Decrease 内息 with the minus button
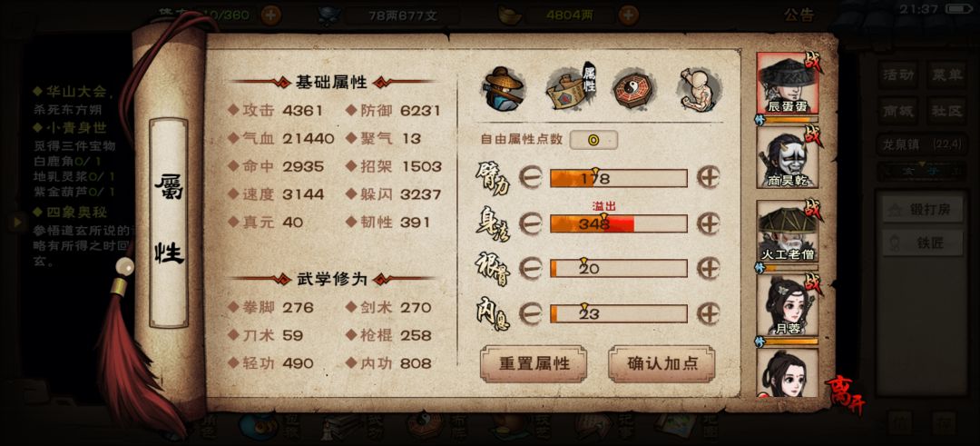 (531, 313)
